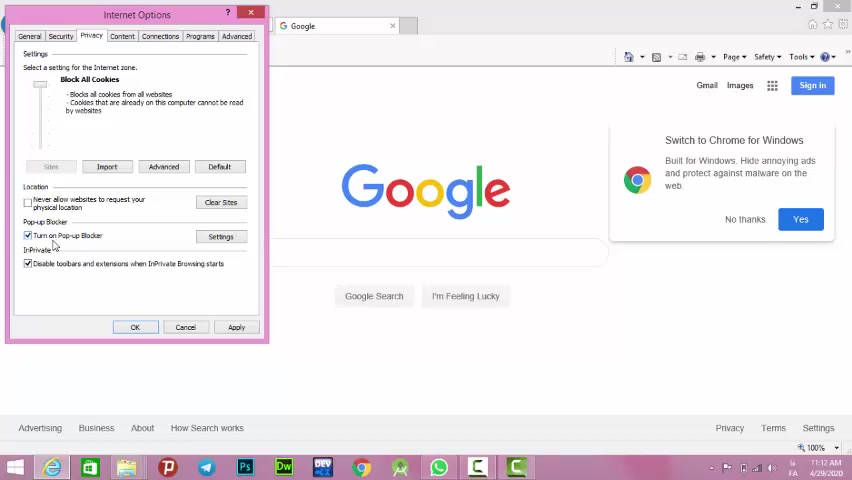
Task: Open the Advertising footer link
Action: click(x=40, y=428)
